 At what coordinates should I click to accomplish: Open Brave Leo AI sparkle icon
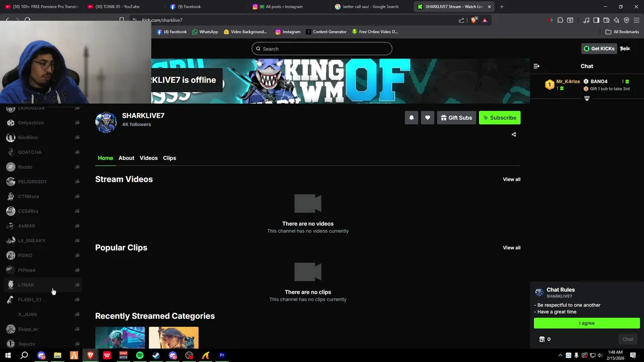pos(616,20)
